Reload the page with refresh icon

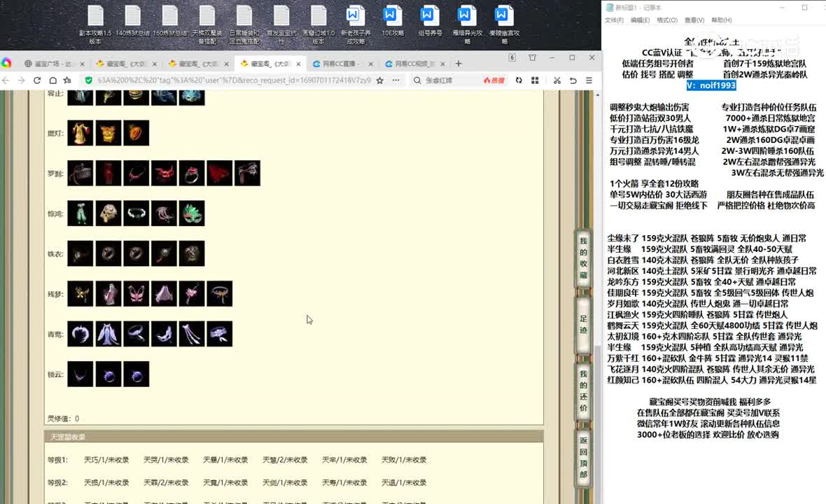37,80
